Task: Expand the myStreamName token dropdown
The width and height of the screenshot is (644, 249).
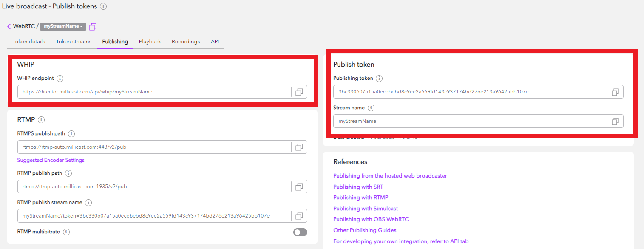Action: 63,26
